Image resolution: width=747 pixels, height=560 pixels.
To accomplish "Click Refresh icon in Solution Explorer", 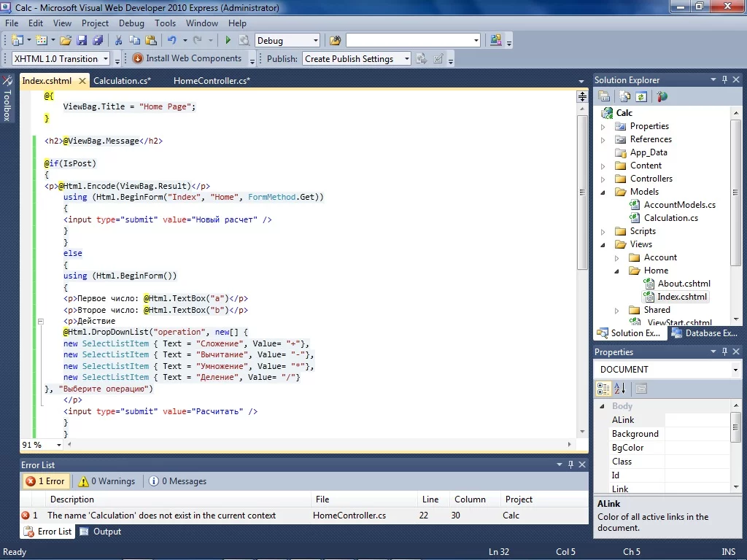I will tap(641, 96).
